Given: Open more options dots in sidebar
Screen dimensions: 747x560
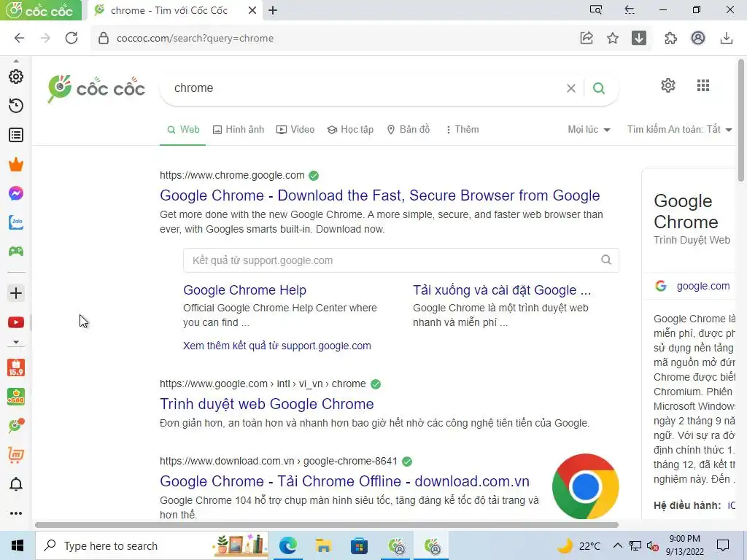Looking at the screenshot, I should click(x=16, y=513).
